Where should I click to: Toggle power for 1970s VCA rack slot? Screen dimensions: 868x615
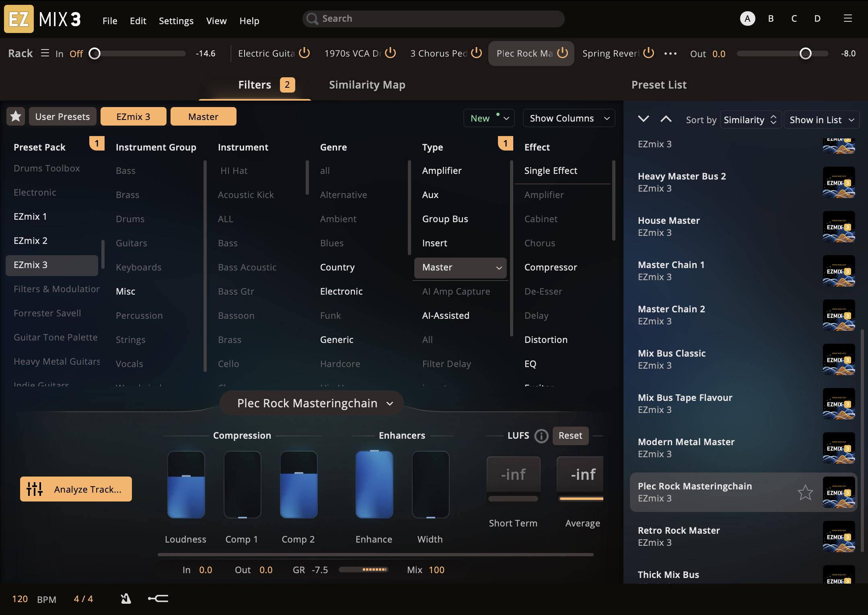click(x=391, y=53)
